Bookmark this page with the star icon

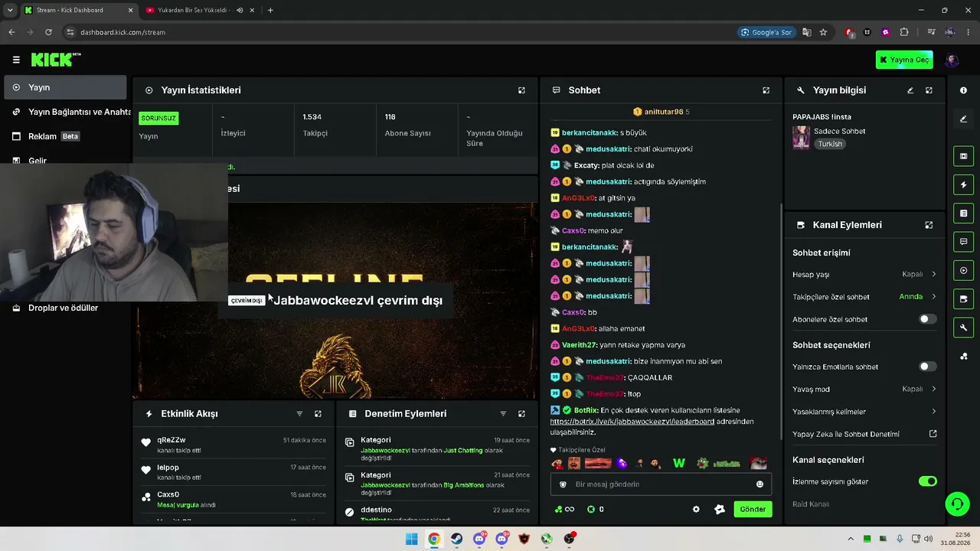point(823,32)
